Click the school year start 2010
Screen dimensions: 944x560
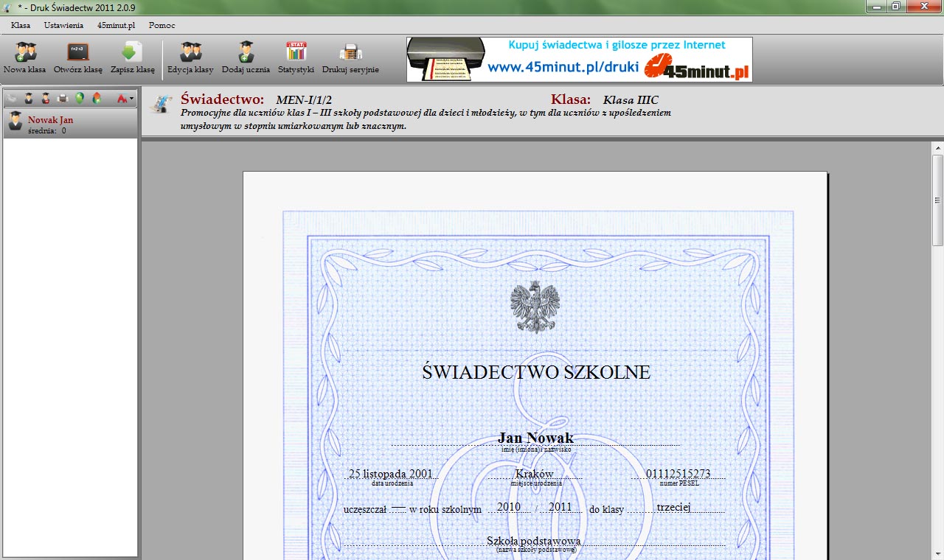[509, 507]
